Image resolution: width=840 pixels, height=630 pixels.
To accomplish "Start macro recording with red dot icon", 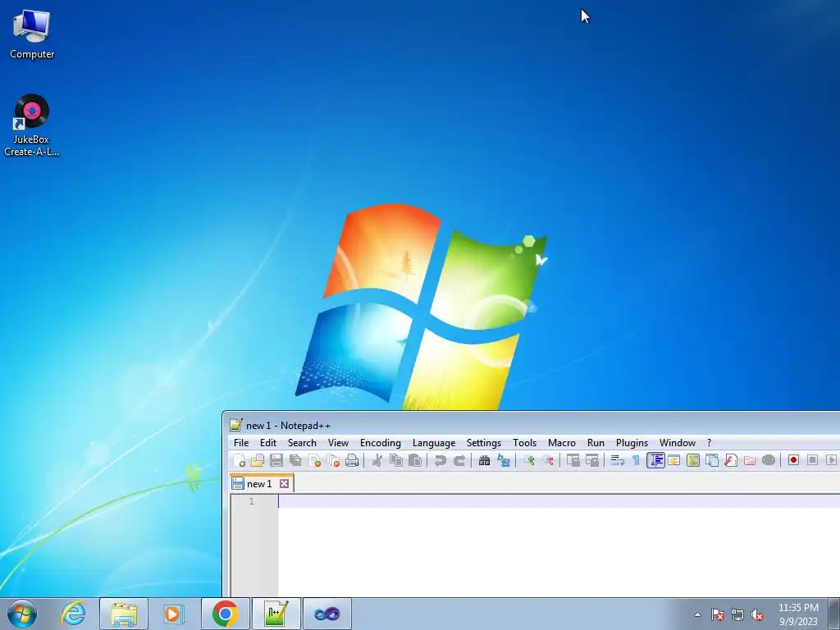I will pos(793,461).
